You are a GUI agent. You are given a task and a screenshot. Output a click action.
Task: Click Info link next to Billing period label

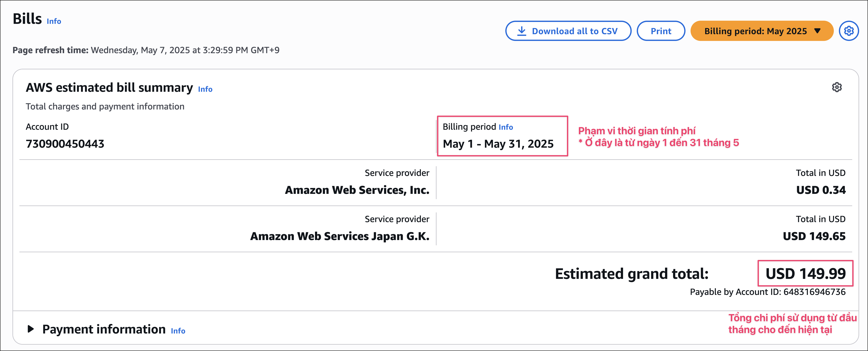coord(506,127)
